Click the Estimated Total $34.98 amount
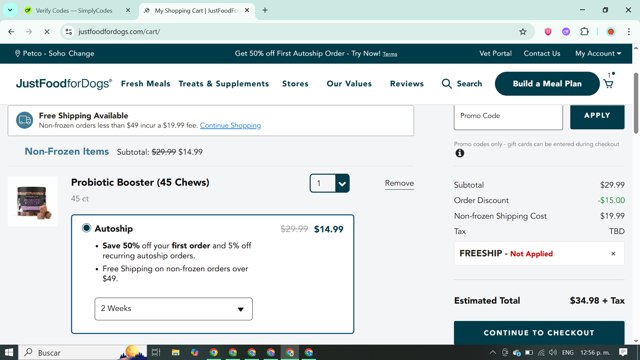Viewport: 640px width, 360px height. 597,301
